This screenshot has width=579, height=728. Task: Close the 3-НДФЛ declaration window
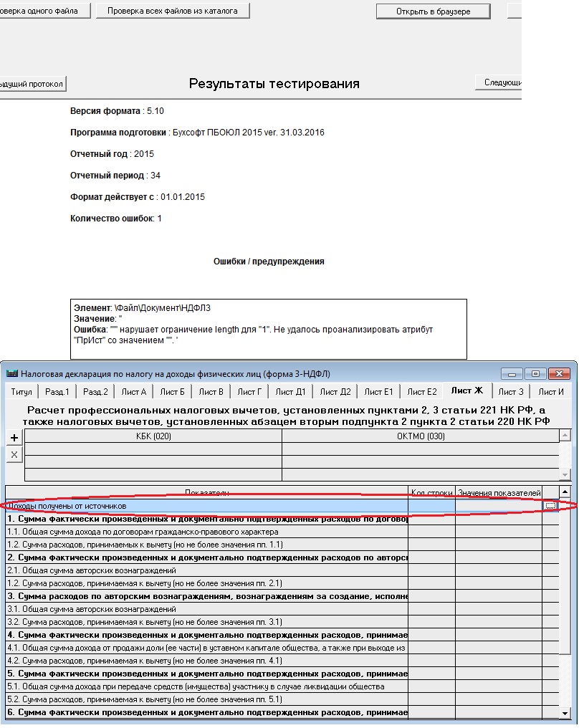(x=559, y=373)
